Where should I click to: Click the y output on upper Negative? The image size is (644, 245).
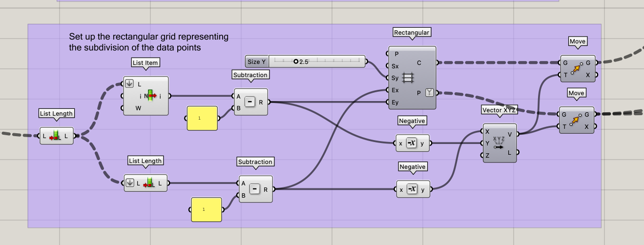[423, 143]
